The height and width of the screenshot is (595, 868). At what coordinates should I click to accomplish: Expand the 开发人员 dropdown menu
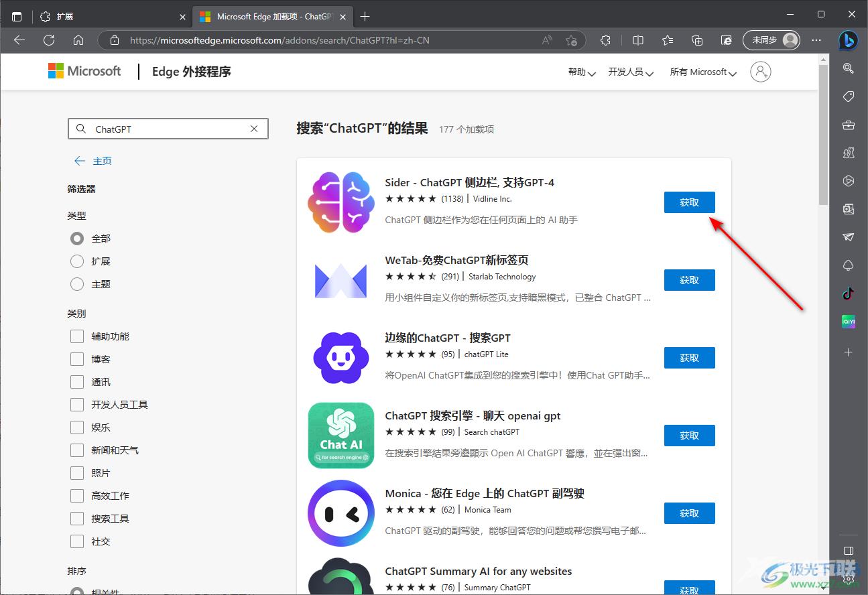point(631,72)
